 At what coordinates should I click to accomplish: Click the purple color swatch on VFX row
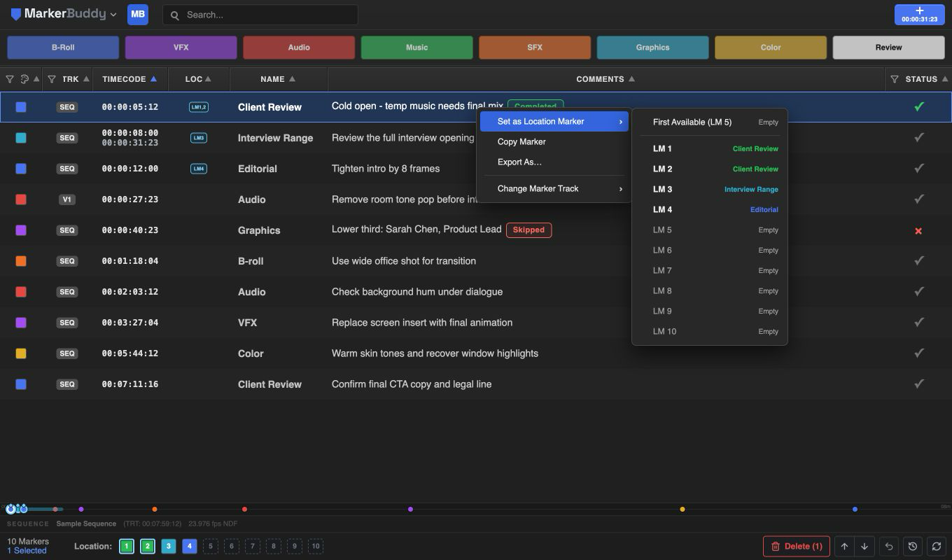21,323
